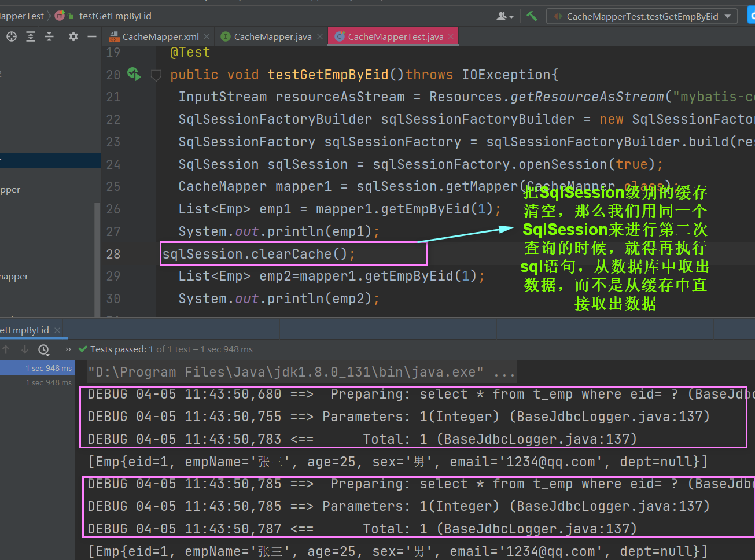This screenshot has width=755, height=560.
Task: Click the next failed test down arrow
Action: click(25, 349)
